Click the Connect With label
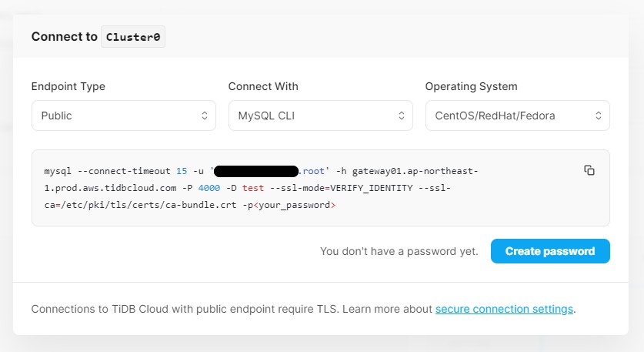 click(x=263, y=86)
